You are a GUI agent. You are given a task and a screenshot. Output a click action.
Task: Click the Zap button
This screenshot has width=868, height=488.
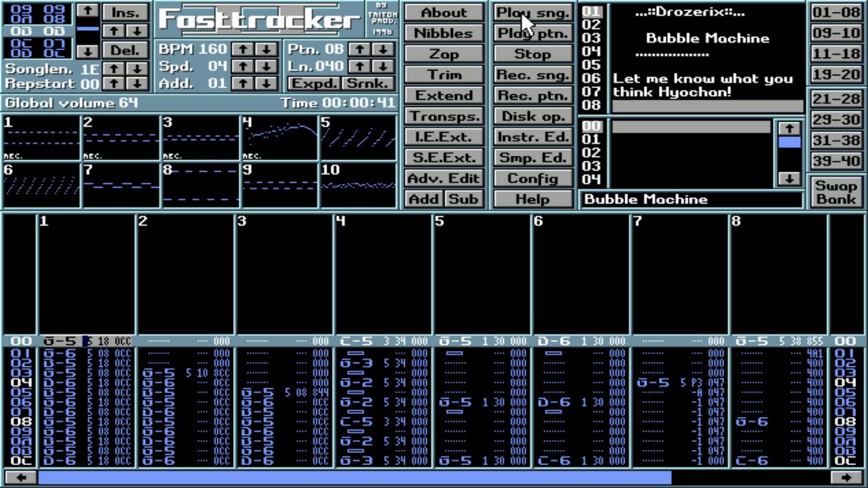pyautogui.click(x=443, y=54)
